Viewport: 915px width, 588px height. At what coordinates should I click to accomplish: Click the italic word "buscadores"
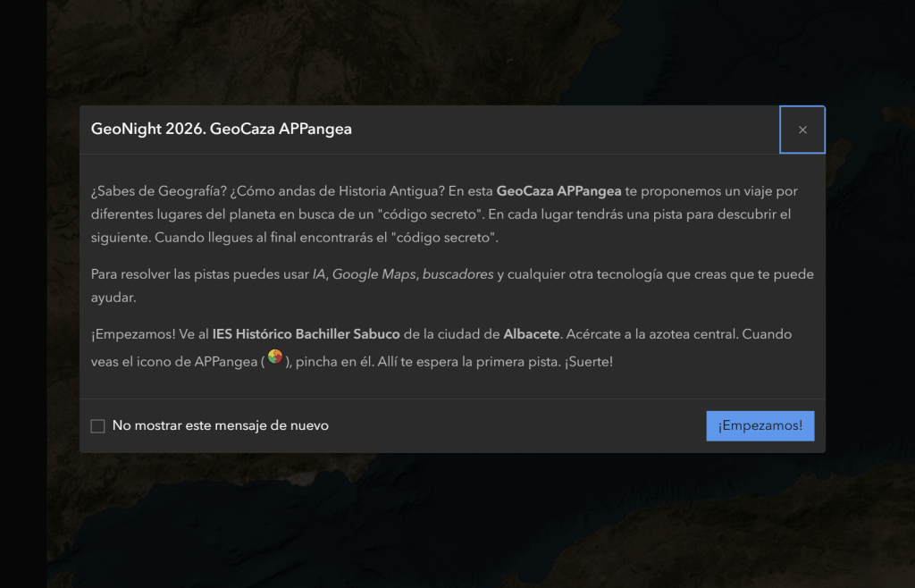pyautogui.click(x=457, y=274)
